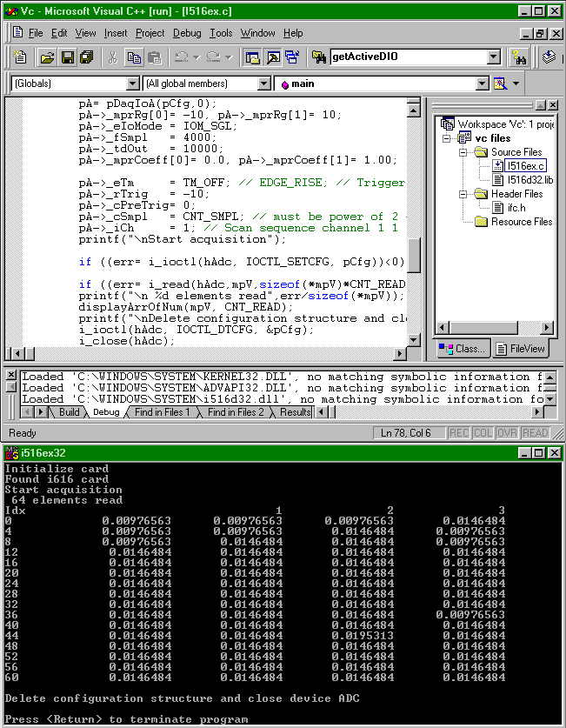Select ifc.h under Header Files
This screenshot has height=728, width=566.
tap(516, 208)
